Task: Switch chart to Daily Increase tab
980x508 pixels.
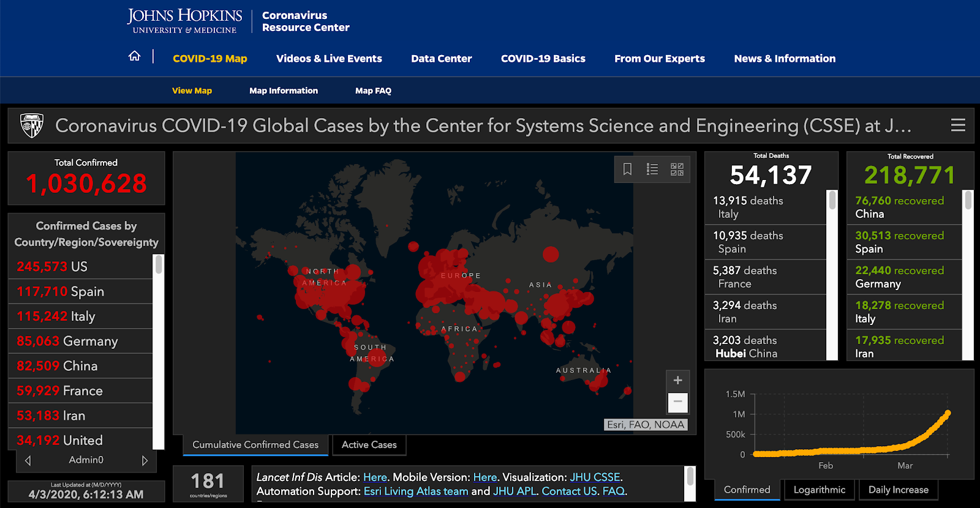Action: [899, 490]
